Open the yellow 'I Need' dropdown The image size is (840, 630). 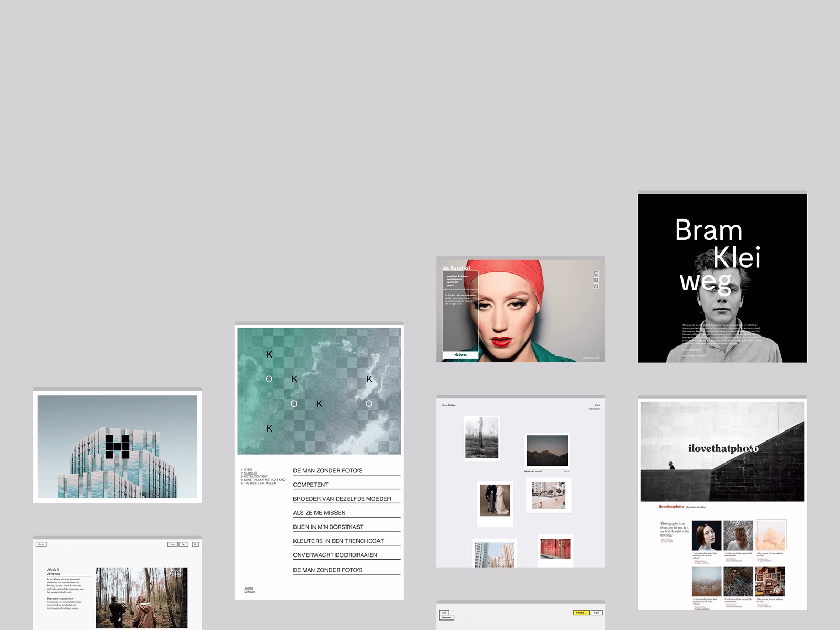tap(581, 613)
